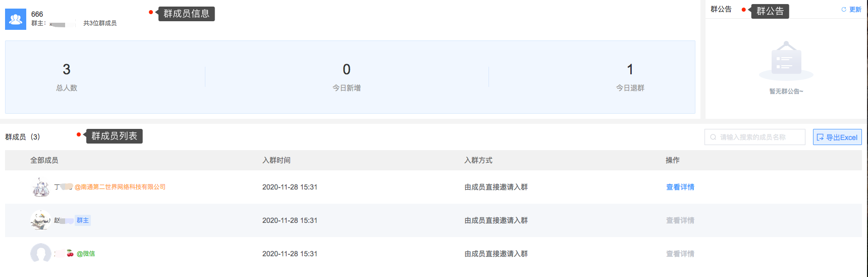Click the blue group avatar icon

(16, 19)
